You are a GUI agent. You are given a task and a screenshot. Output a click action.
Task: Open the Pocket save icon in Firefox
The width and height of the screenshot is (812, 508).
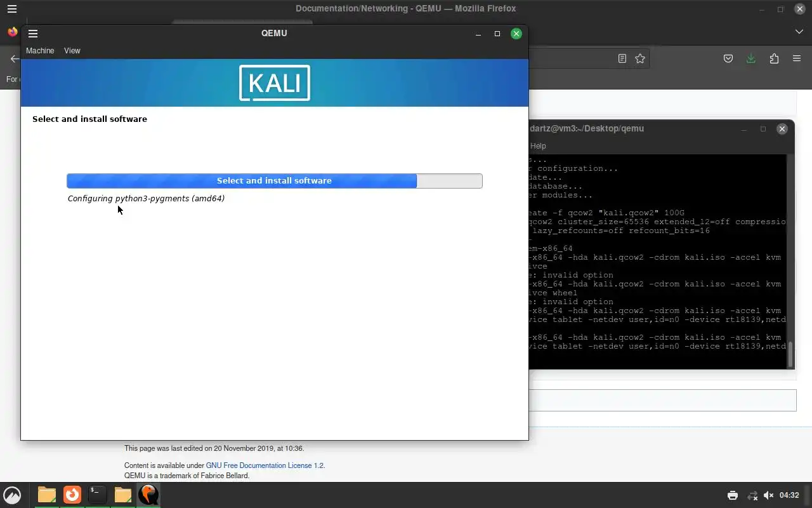728,58
